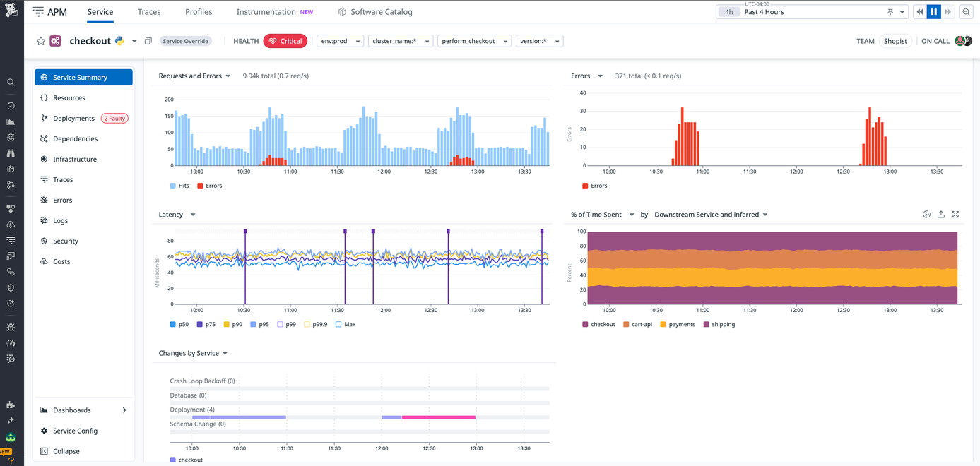The width and height of the screenshot is (980, 466).
Task: Click the bug icon in left rail
Action: (x=11, y=328)
